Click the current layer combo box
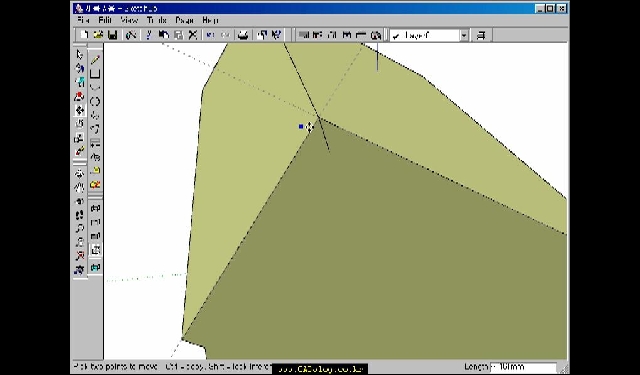 click(x=429, y=36)
